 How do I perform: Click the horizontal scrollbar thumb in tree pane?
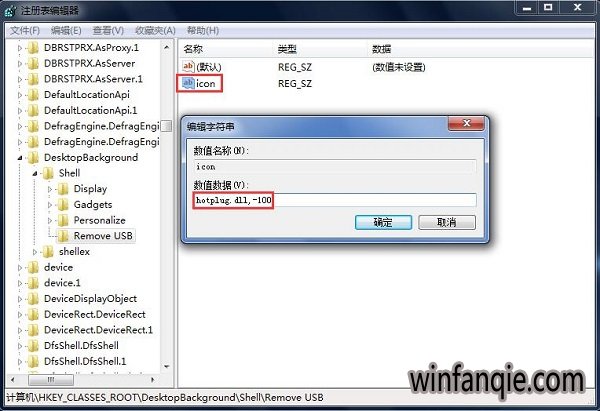pos(51,380)
